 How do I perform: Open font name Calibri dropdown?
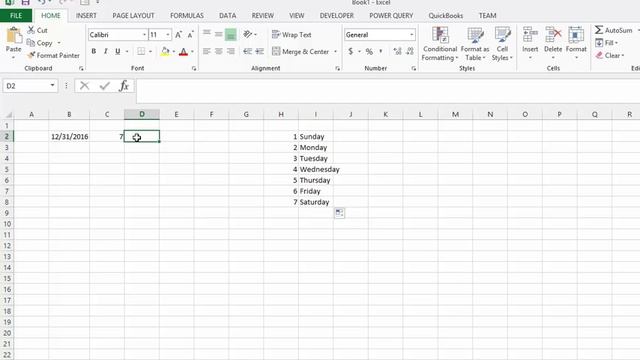144,35
